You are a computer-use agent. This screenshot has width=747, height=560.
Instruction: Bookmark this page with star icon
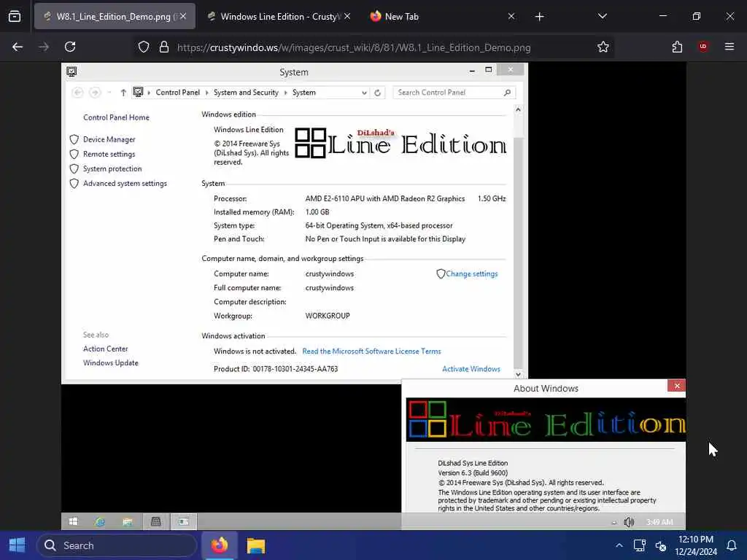click(x=603, y=47)
